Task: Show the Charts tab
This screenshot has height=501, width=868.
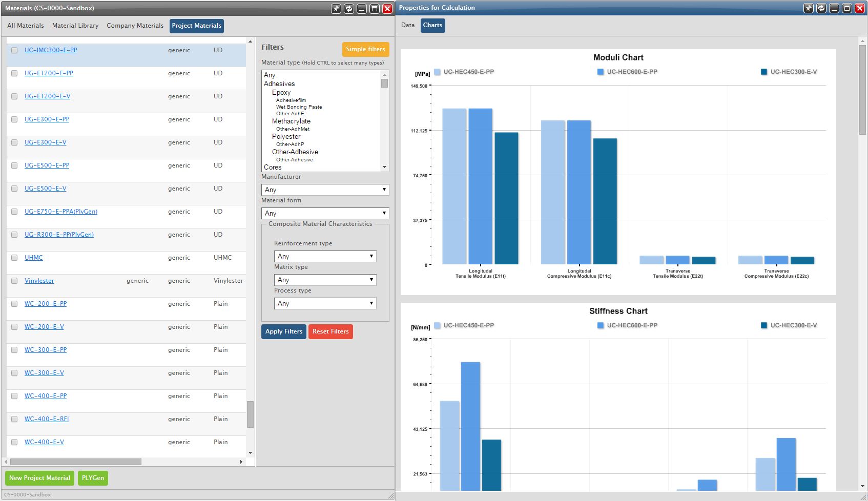Action: (x=433, y=25)
